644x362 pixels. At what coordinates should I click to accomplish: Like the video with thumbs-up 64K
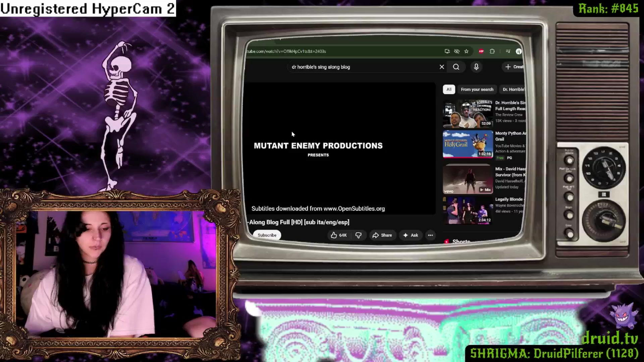click(x=339, y=235)
